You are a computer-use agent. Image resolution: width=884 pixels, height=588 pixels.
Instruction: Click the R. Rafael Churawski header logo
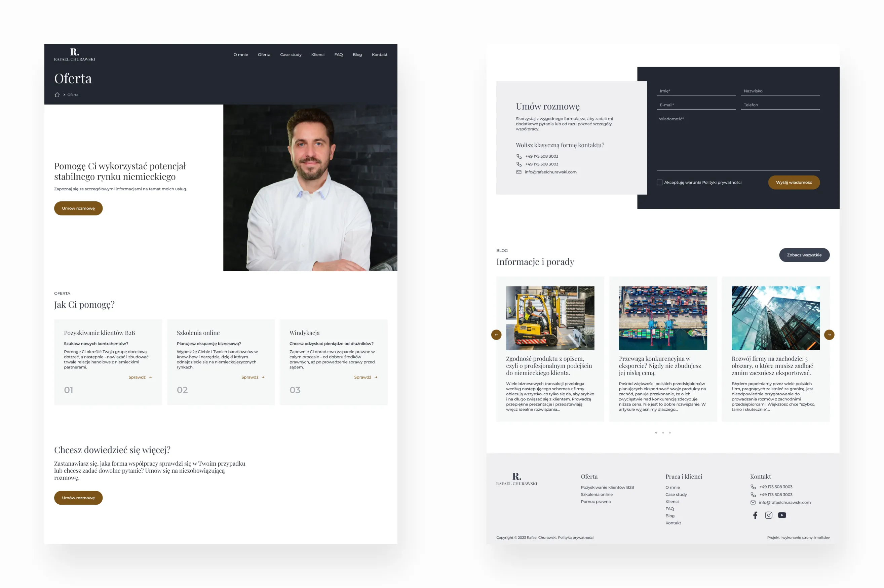pyautogui.click(x=74, y=54)
